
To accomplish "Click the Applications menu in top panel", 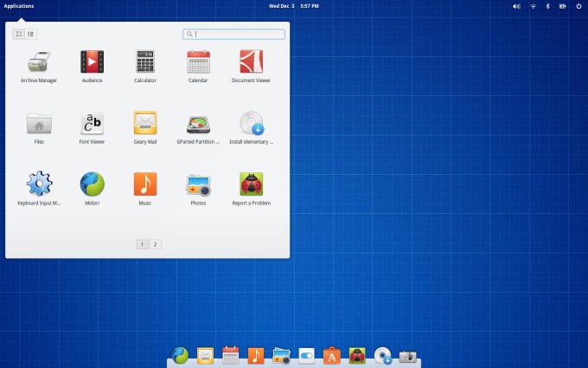I will (19, 6).
